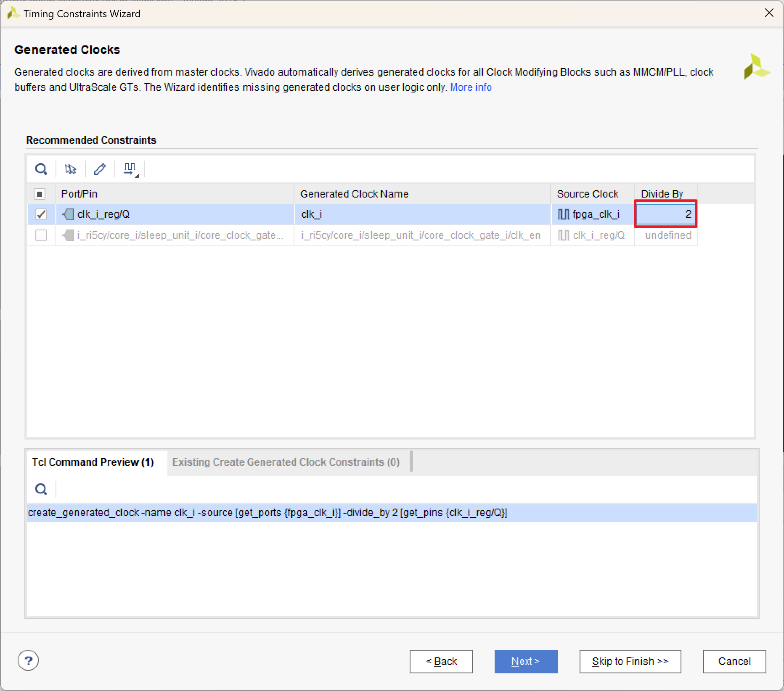Open the More info link

(471, 87)
